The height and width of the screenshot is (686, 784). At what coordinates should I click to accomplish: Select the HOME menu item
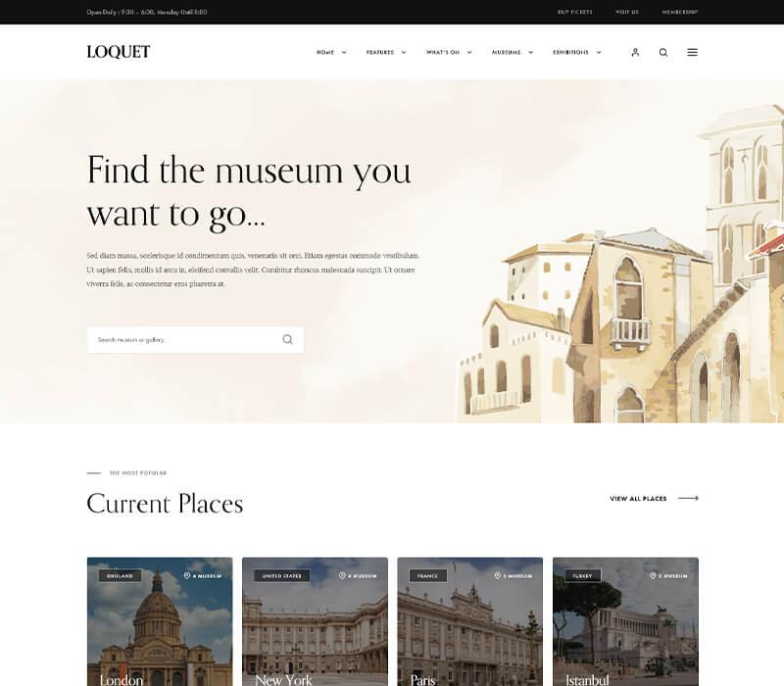pos(323,52)
